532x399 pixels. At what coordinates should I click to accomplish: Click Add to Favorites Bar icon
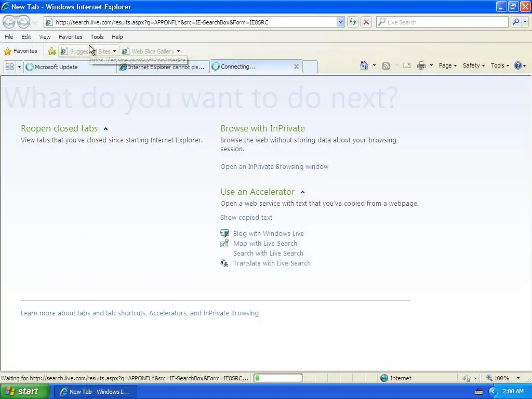51,51
